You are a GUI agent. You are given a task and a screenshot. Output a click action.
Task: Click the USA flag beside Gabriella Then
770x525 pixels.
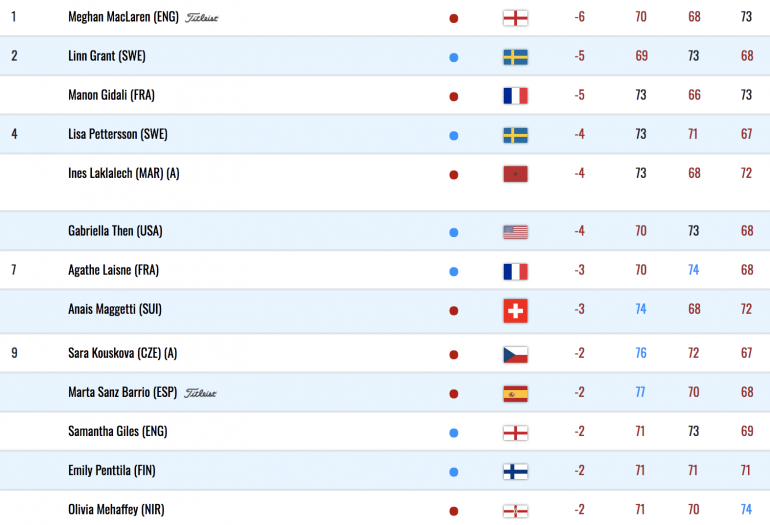coord(515,232)
